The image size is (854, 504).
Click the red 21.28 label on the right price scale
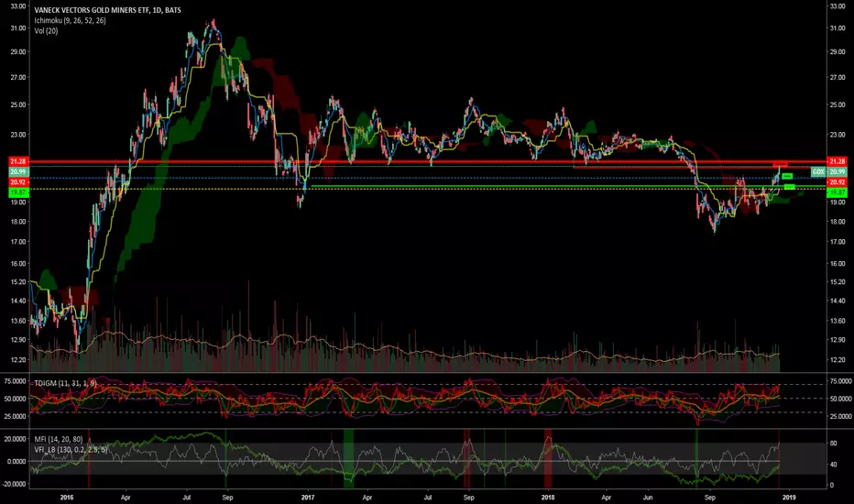(838, 161)
